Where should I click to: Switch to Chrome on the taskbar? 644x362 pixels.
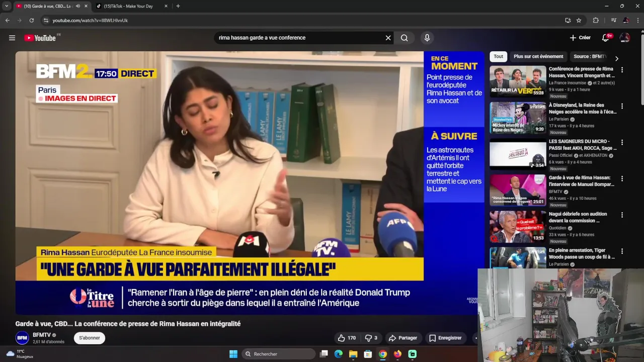[383, 354]
